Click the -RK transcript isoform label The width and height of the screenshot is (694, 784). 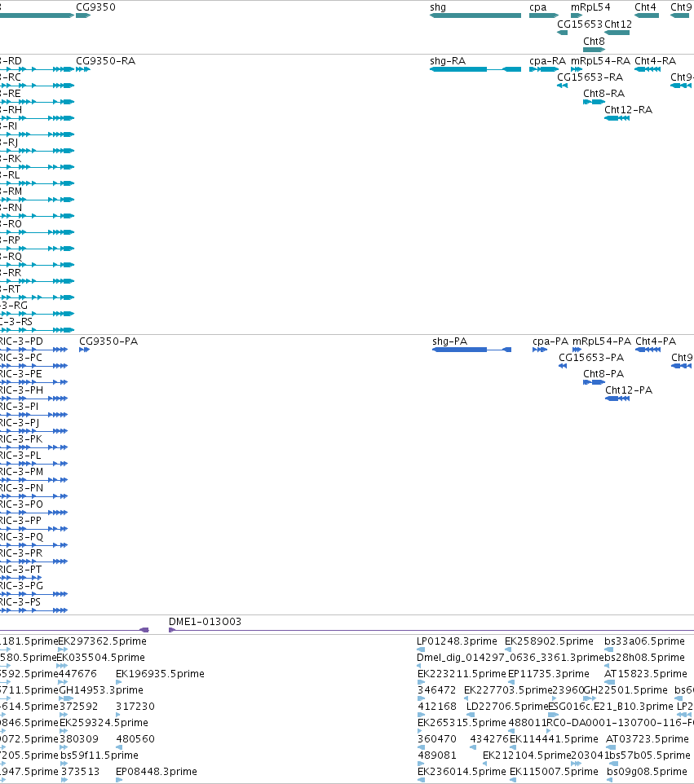coord(11,158)
